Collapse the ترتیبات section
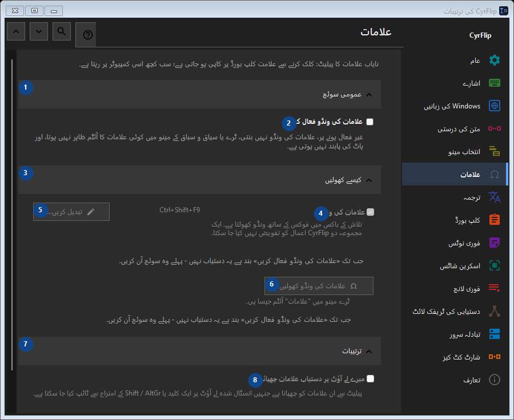The height and width of the screenshot is (420, 514). [x=199, y=351]
